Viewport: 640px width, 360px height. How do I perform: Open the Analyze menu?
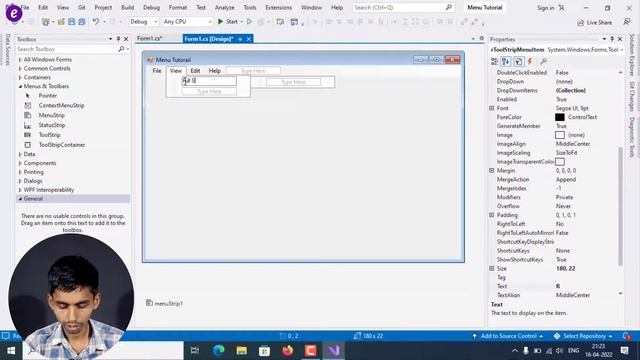pyautogui.click(x=224, y=7)
